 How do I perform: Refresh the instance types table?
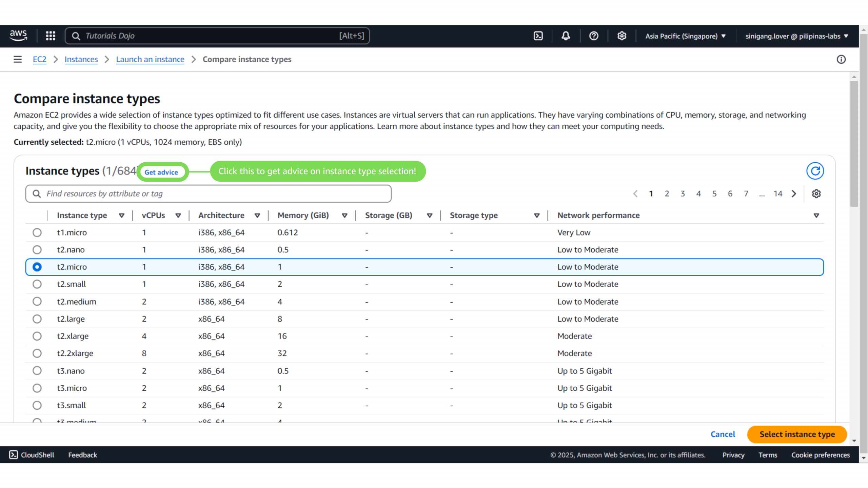(x=815, y=171)
